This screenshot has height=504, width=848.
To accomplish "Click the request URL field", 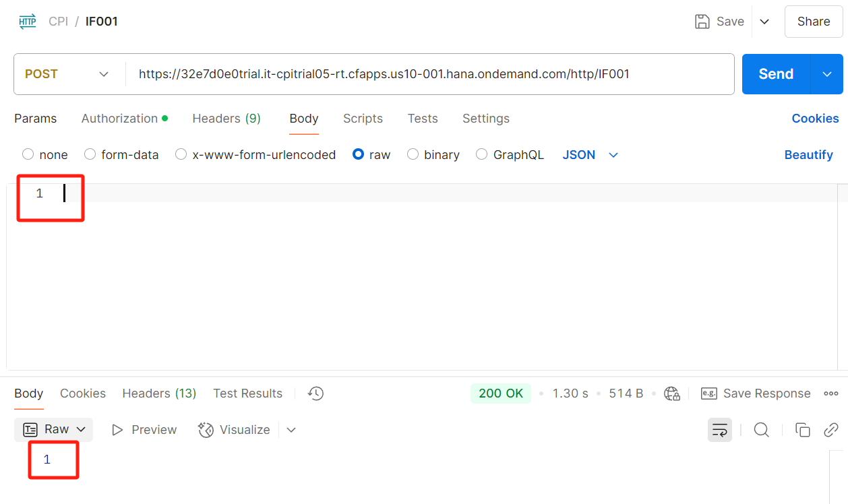I will pyautogui.click(x=429, y=74).
